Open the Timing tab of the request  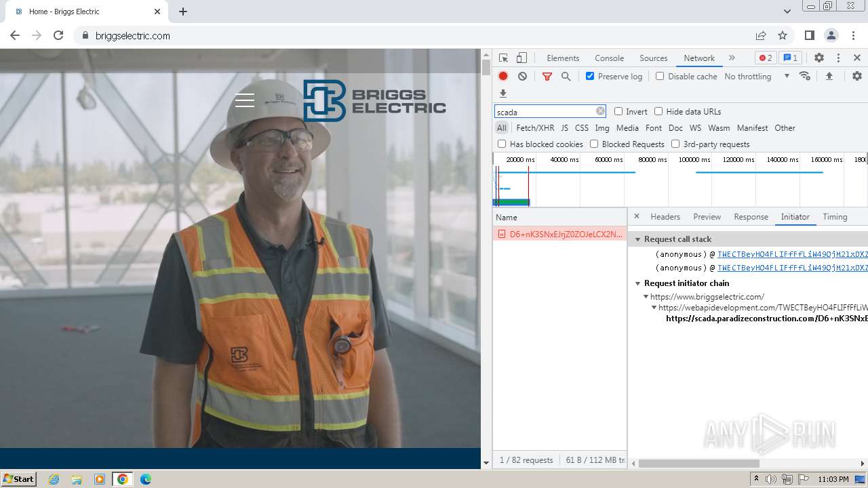[x=835, y=217]
